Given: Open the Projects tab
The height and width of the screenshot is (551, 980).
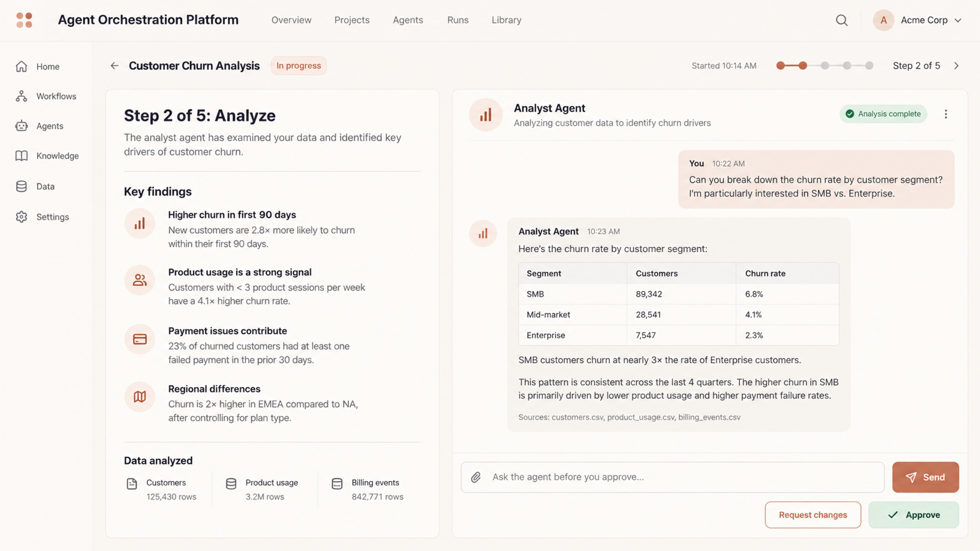Looking at the screenshot, I should click(352, 20).
